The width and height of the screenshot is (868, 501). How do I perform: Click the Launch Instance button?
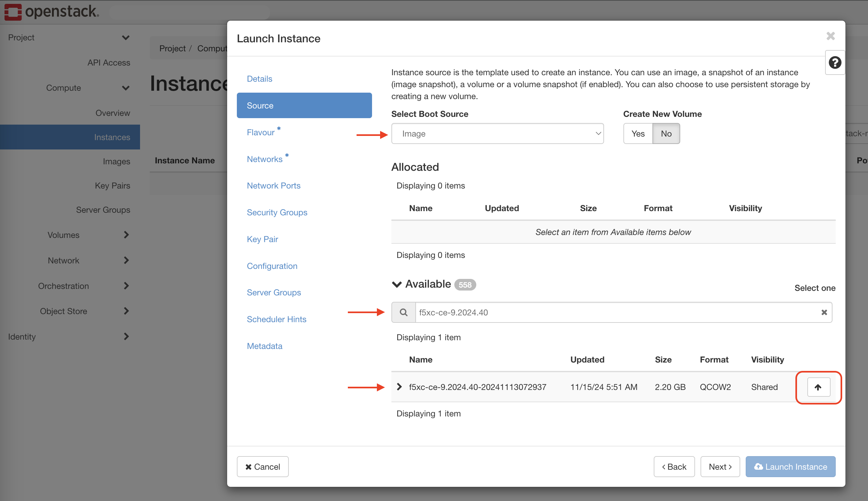pos(790,466)
